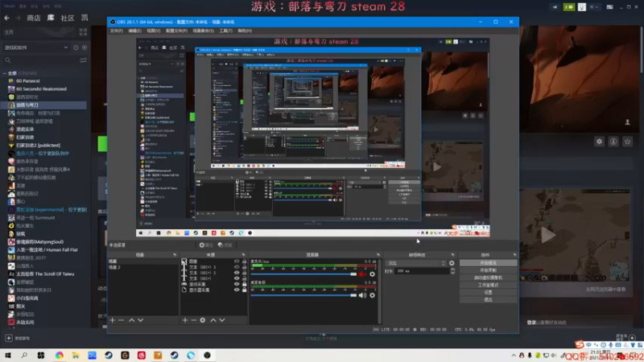
Task: Enable 工作室模式 in OBS controls
Action: tap(488, 286)
